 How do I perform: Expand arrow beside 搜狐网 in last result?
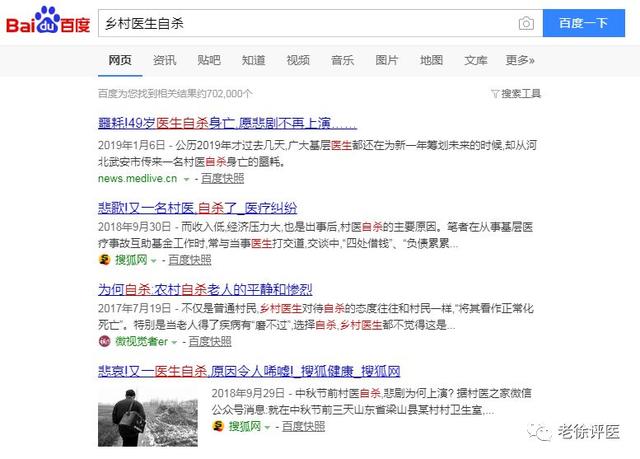click(x=267, y=428)
